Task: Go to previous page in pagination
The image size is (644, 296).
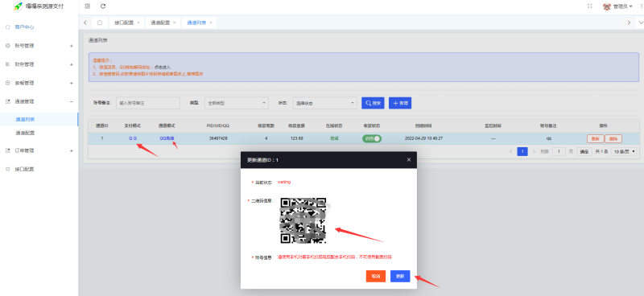Action: [511, 151]
